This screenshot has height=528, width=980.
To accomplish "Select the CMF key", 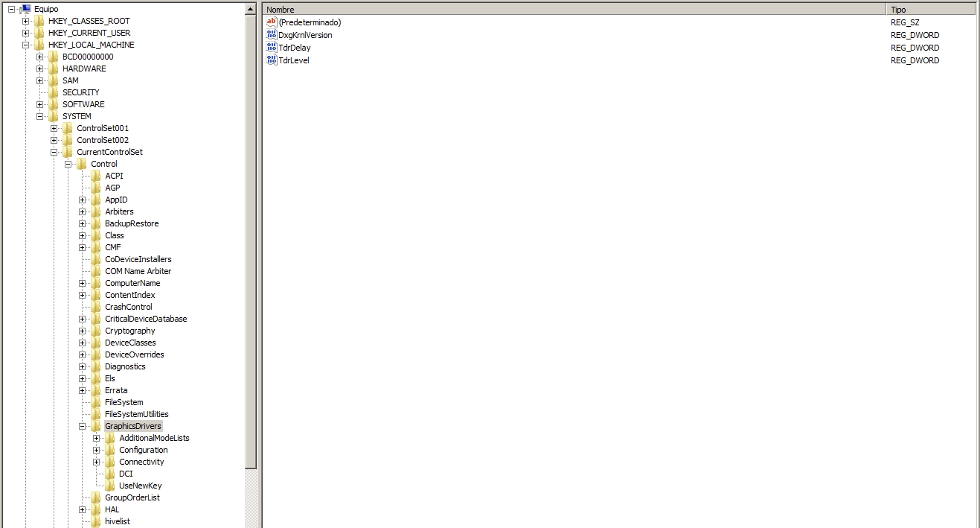I will [x=113, y=247].
